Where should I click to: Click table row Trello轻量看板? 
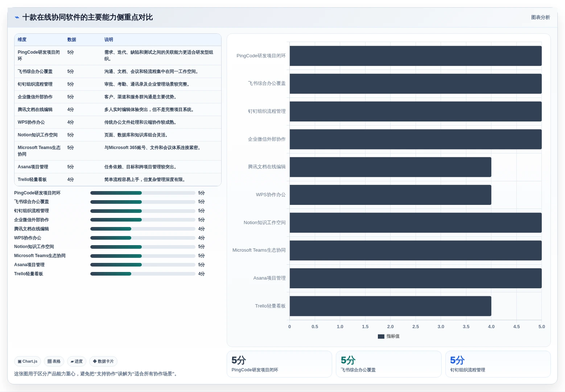point(118,180)
